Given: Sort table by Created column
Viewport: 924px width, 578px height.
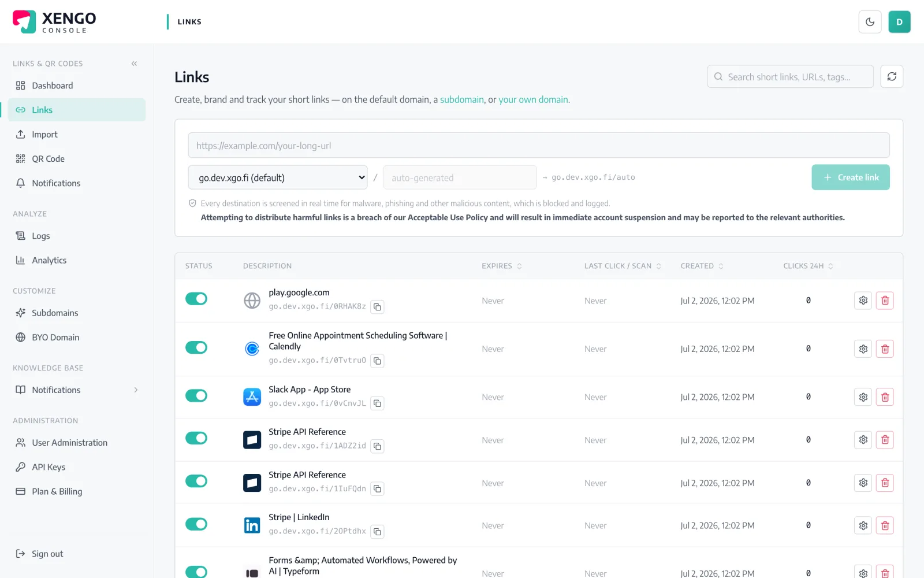Looking at the screenshot, I should (702, 266).
